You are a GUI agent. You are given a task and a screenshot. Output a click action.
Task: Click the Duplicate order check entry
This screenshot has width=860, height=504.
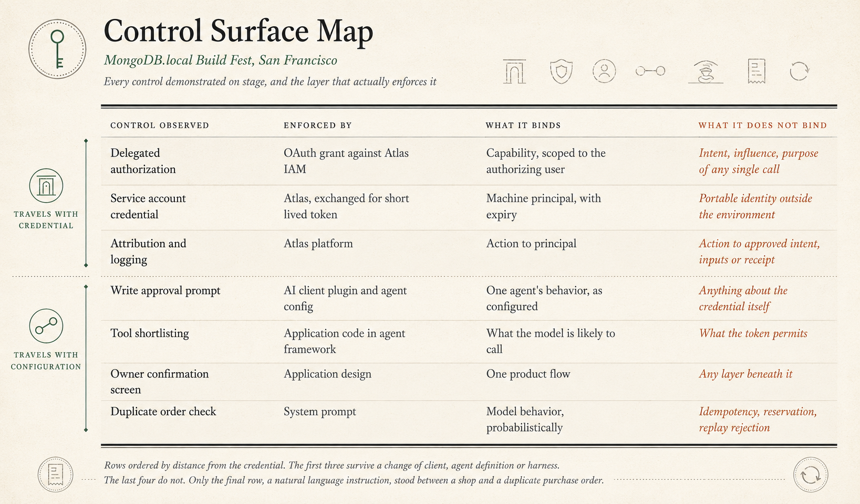point(163,412)
